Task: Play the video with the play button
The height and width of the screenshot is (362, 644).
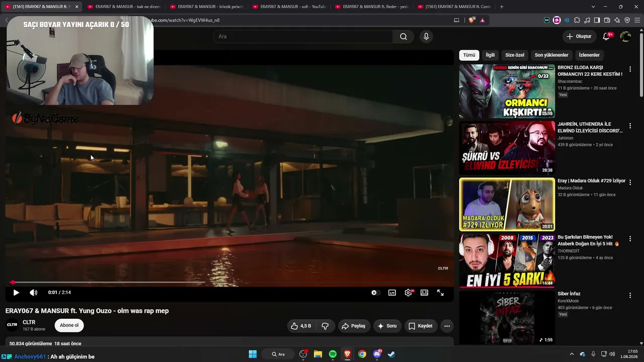Action: (16, 293)
